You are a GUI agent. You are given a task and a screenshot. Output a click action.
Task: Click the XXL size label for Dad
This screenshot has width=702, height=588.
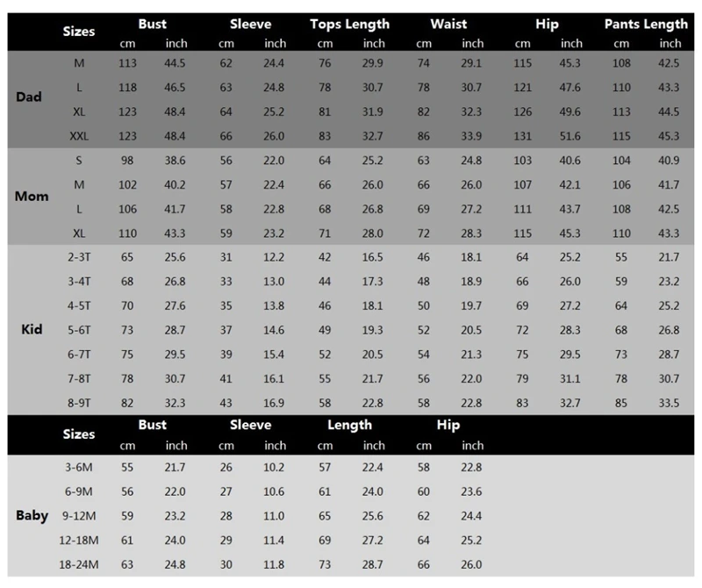(x=80, y=136)
